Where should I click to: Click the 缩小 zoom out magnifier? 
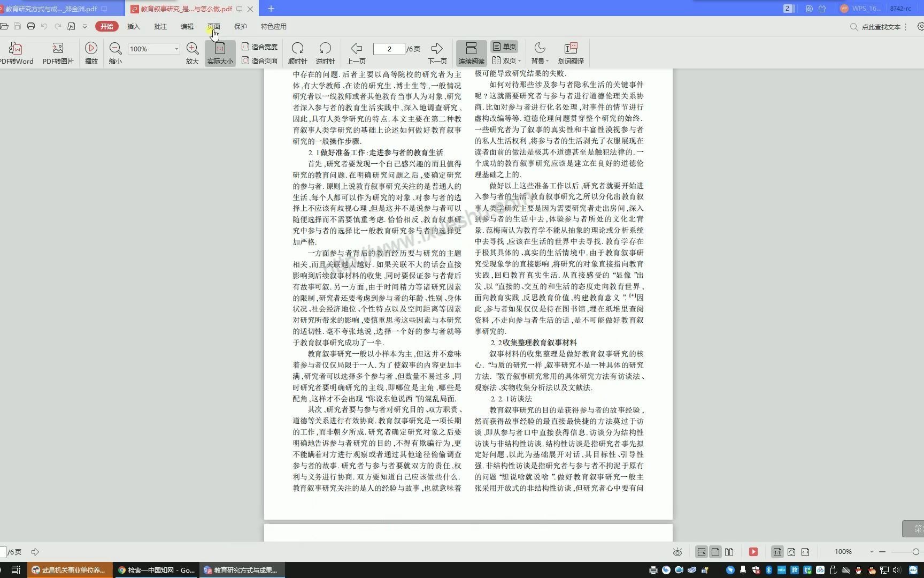(x=115, y=54)
